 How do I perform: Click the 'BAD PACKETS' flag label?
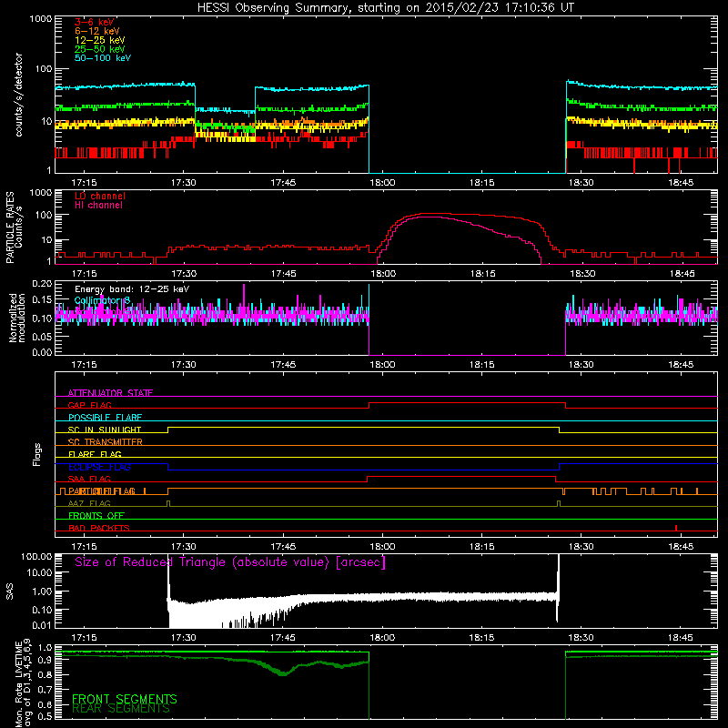[x=99, y=528]
